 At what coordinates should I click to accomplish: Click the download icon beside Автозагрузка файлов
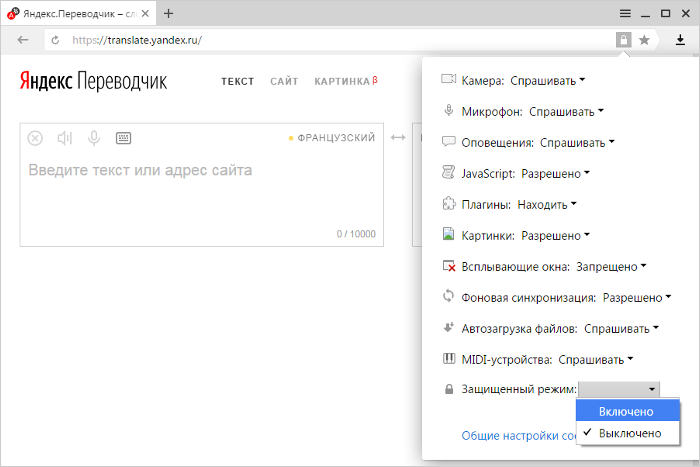448,327
